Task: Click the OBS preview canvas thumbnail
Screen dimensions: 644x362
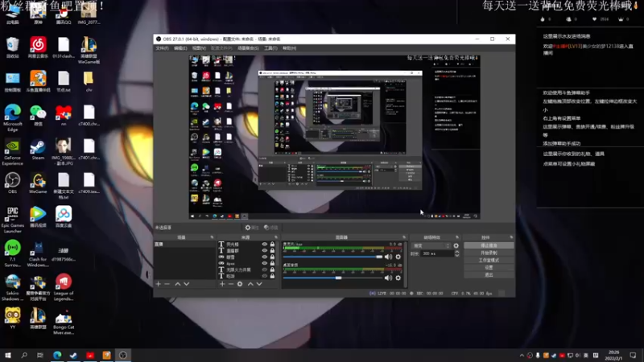Action: 334,137
